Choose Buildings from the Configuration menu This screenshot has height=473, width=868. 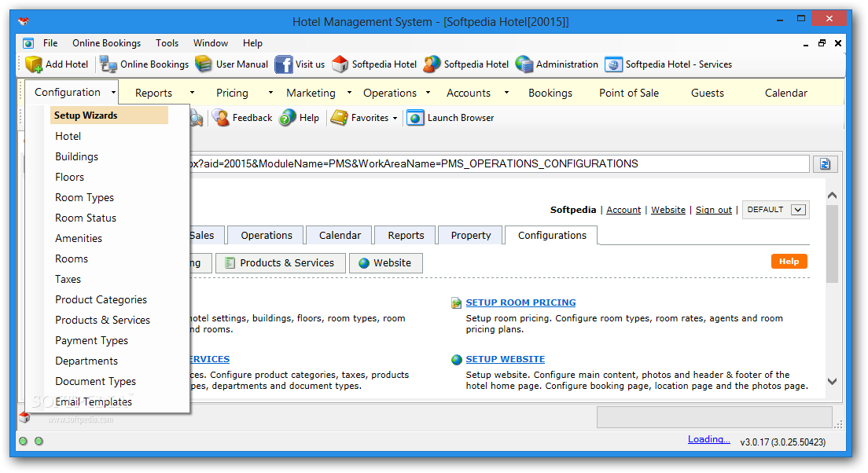[x=76, y=156]
